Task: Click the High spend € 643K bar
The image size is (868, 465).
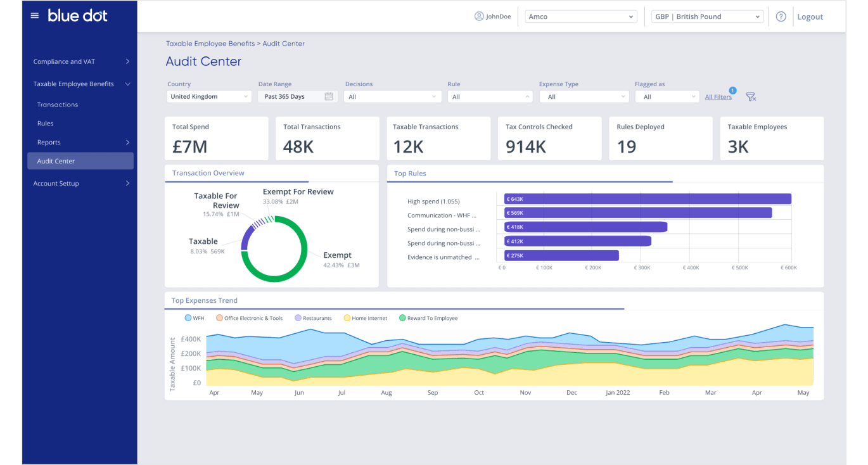Action: coord(648,199)
